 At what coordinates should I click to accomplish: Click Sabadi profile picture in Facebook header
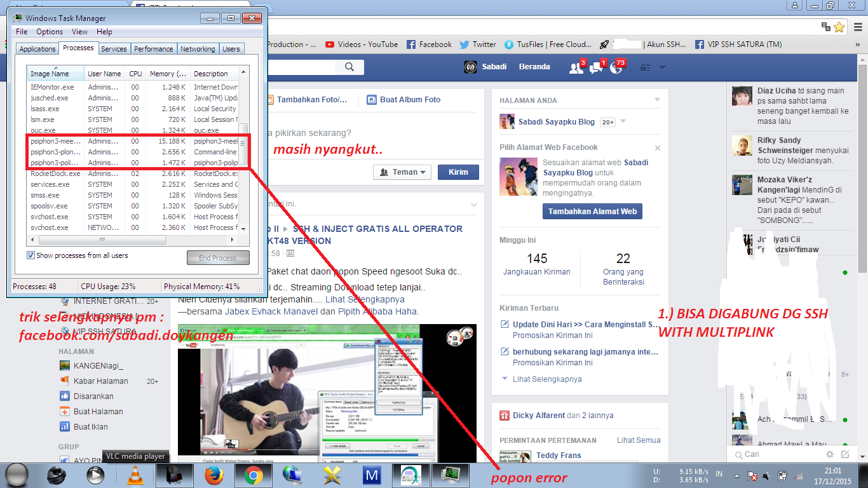[x=471, y=67]
